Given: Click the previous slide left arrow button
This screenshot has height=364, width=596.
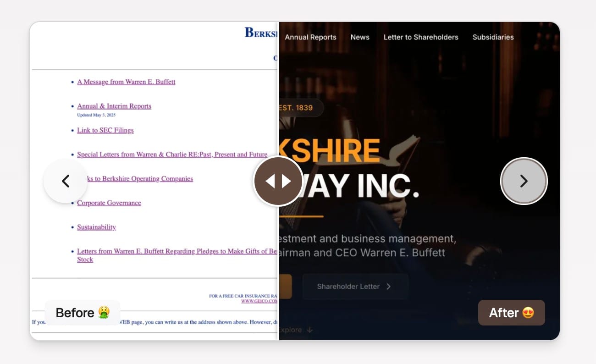Looking at the screenshot, I should pyautogui.click(x=66, y=181).
